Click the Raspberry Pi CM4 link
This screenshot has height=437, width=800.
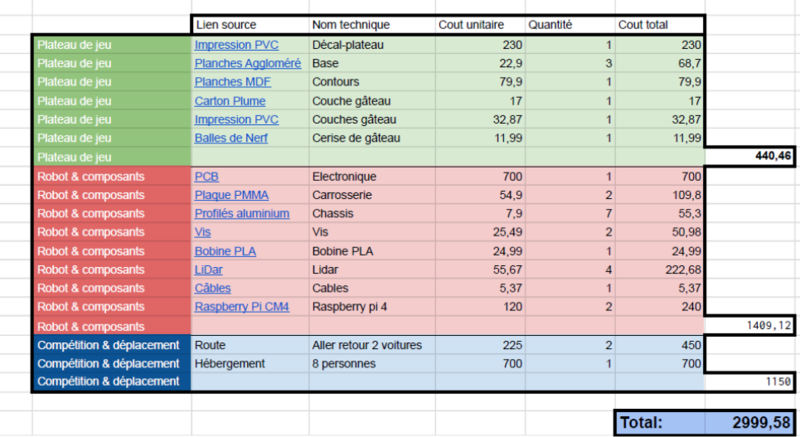click(242, 307)
